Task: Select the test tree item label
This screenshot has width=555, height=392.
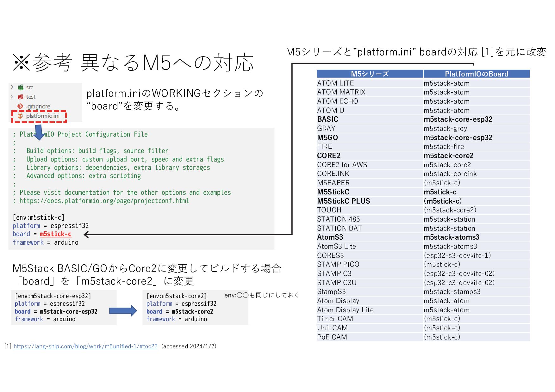Action: (x=31, y=97)
